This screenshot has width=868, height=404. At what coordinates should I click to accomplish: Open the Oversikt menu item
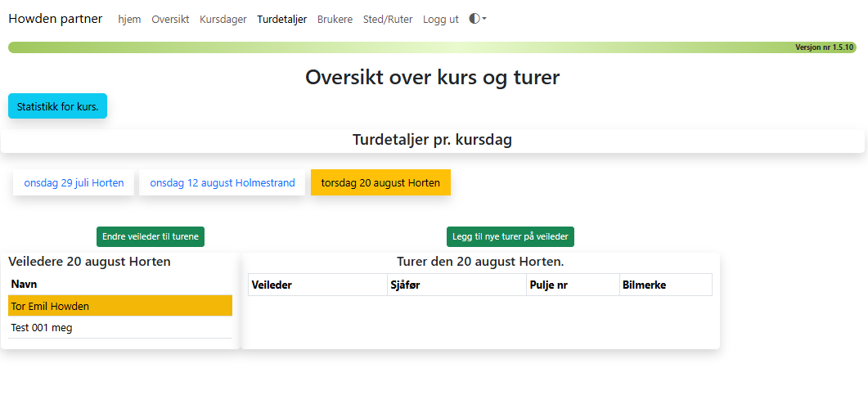pyautogui.click(x=170, y=20)
